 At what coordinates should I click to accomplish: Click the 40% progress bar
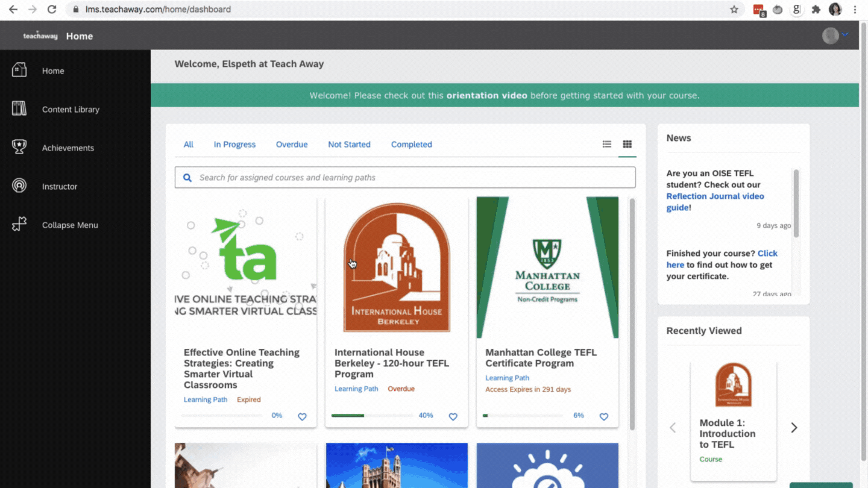click(x=372, y=416)
